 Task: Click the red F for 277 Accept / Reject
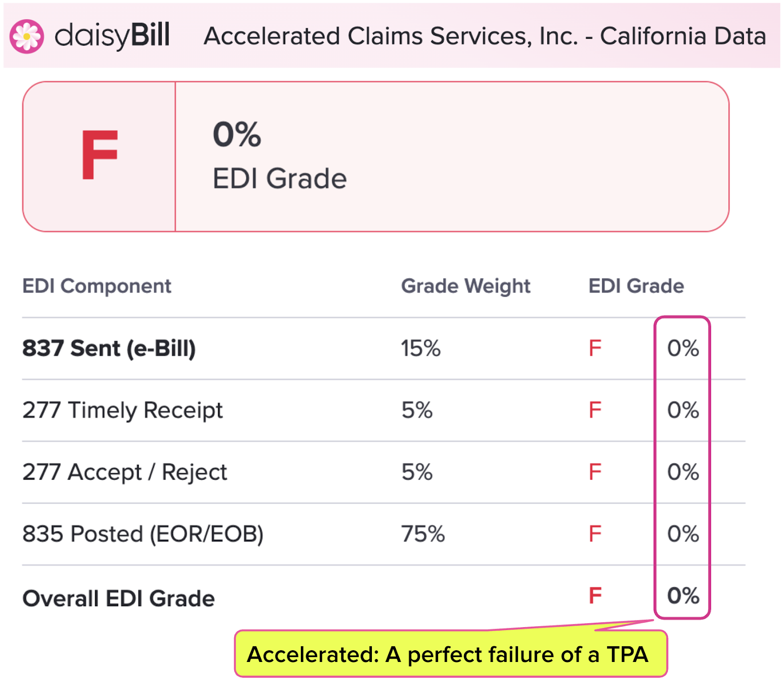595,472
